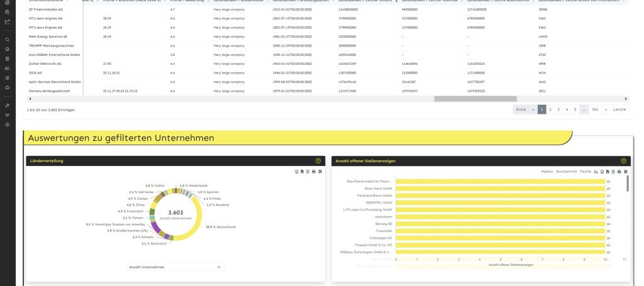Open the line chart analytics sidebar icon
Screen dimensions: 644x286
[x=8, y=22]
